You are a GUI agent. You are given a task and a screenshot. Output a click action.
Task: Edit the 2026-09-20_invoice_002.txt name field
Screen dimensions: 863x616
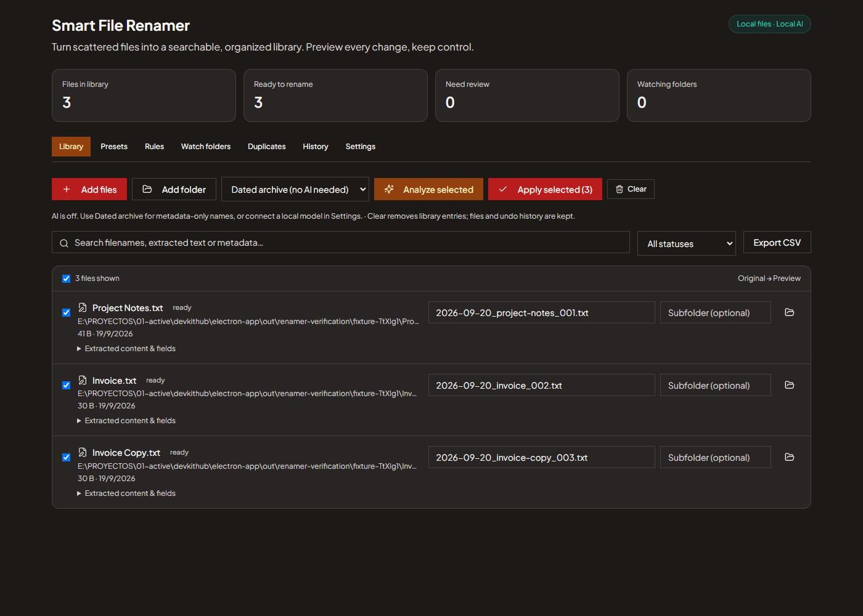tap(542, 385)
